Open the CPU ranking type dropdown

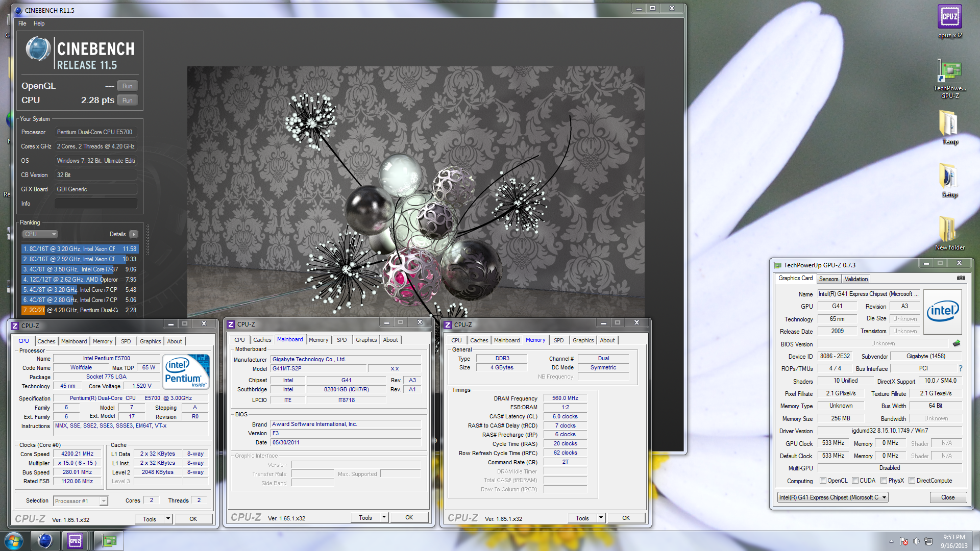40,234
